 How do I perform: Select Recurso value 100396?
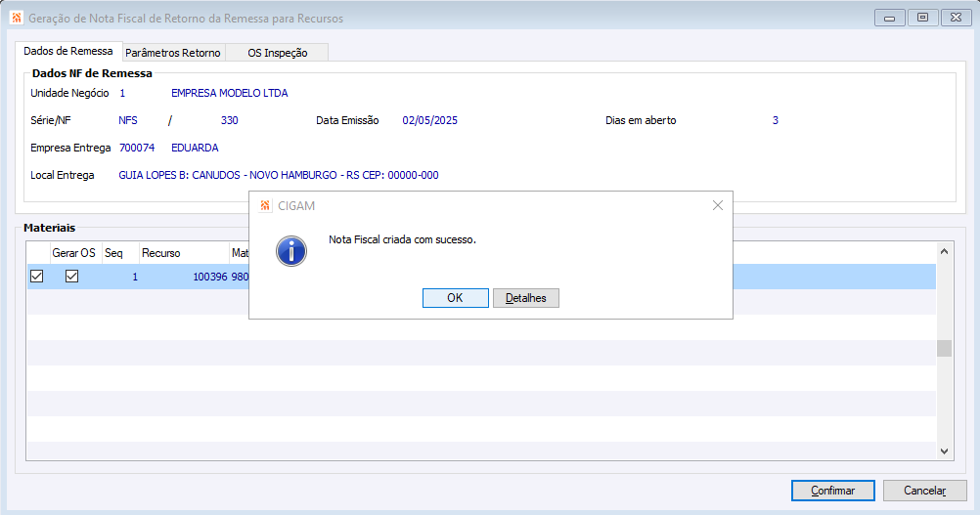210,277
